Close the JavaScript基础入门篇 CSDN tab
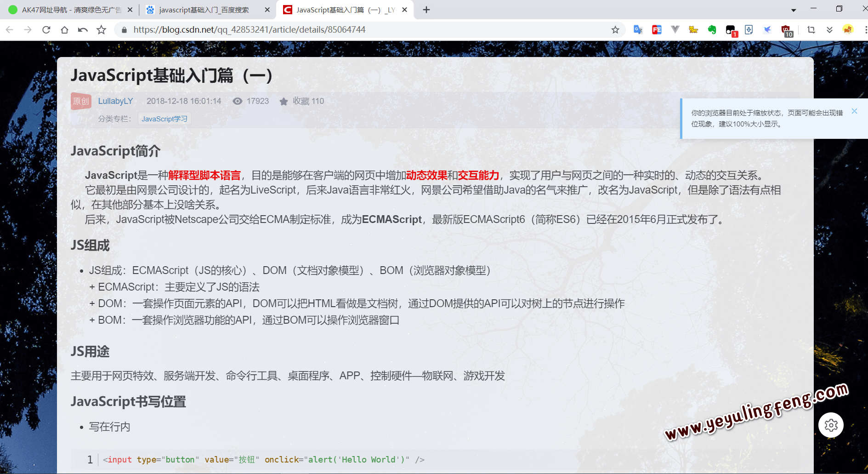Screen dimensions: 868x474 404,10
